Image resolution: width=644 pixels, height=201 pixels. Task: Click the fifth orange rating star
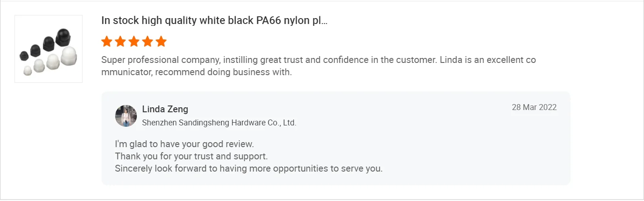tap(161, 42)
